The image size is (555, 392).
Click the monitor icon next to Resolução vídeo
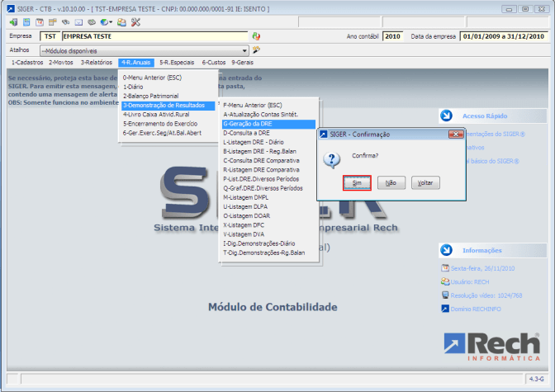[445, 295]
